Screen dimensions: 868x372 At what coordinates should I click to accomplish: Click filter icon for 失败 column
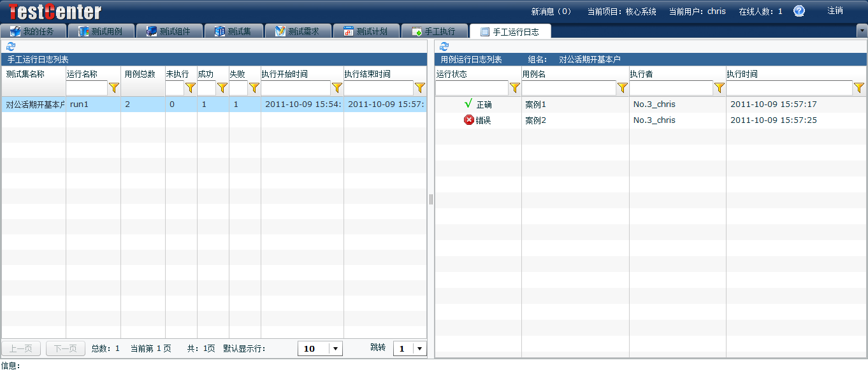[x=254, y=88]
